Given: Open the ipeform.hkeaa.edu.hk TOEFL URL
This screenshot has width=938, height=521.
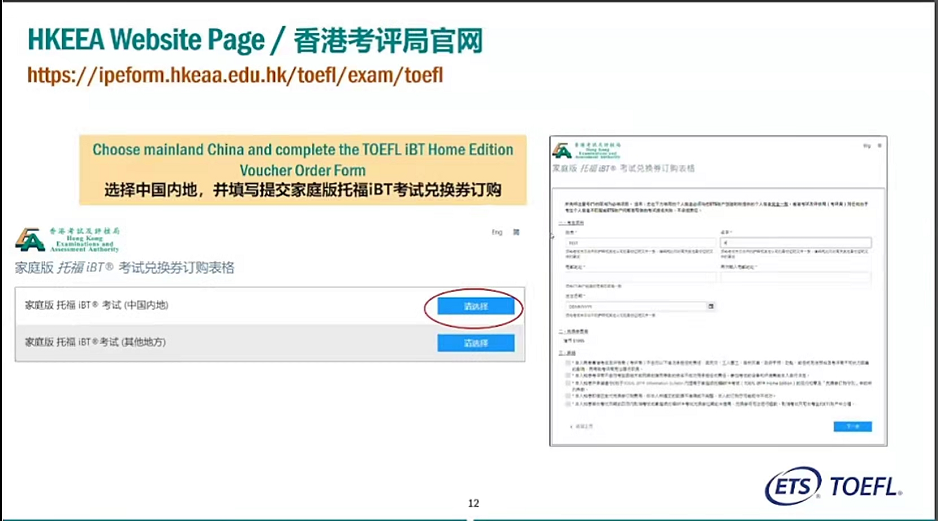Looking at the screenshot, I should click(235, 75).
